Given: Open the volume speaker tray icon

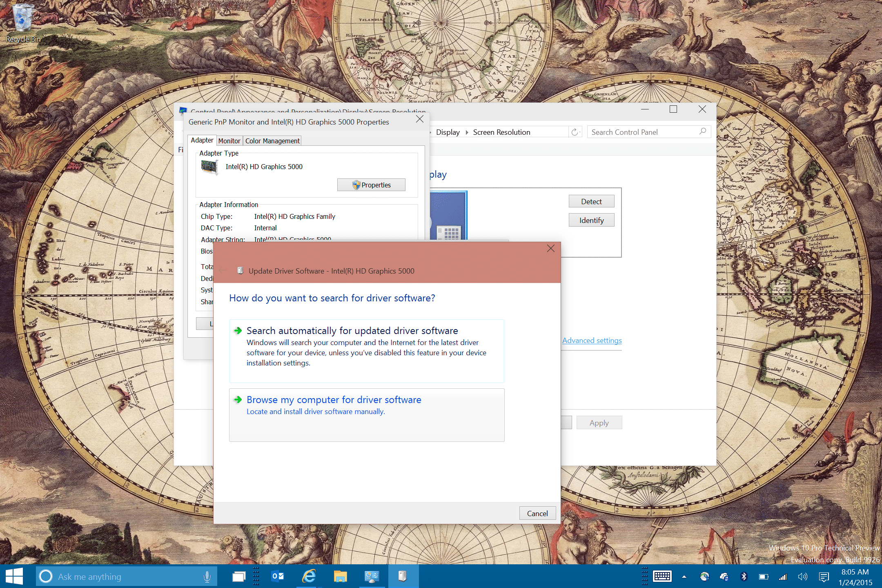Looking at the screenshot, I should (x=802, y=577).
